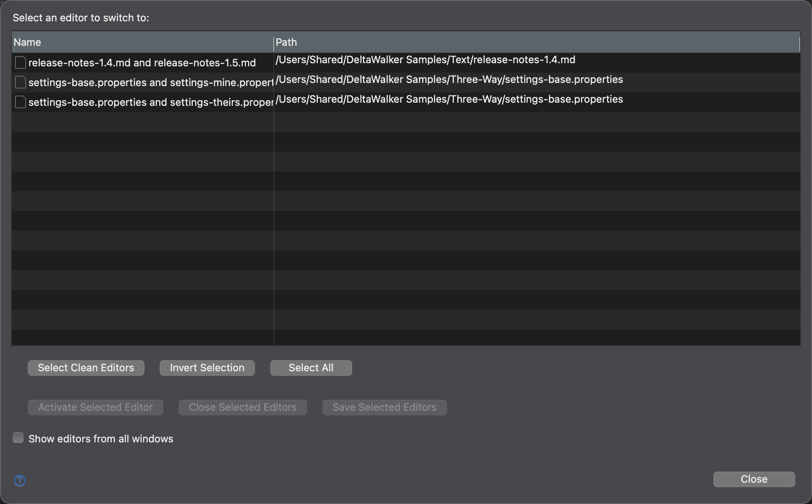Click settings-base.properties path in settings-mine row
The image size is (812, 504).
[x=449, y=79]
